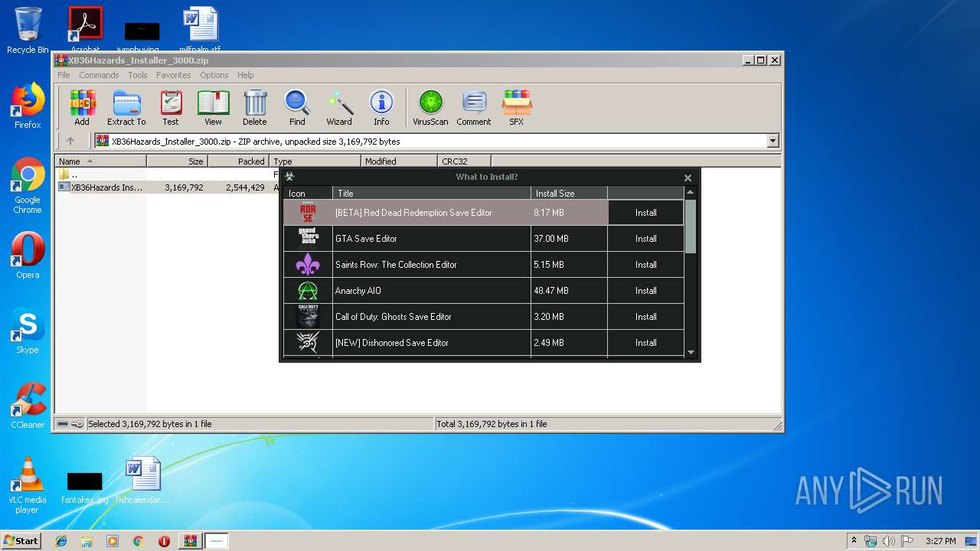Image resolution: width=980 pixels, height=551 pixels.
Task: Expand the archive path dropdown arrow
Action: pos(773,141)
